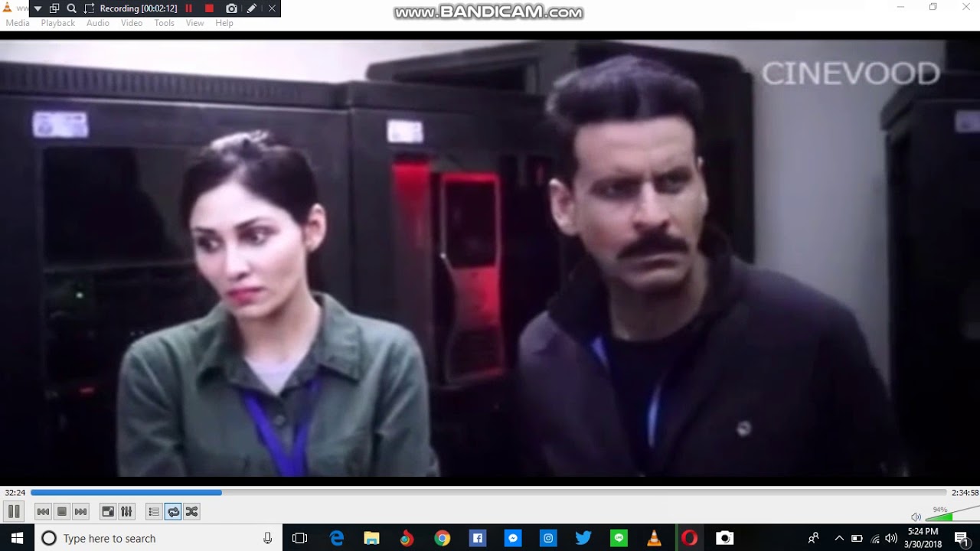Click Bandicam window-select icon
Screen dimensions: 980x551
tap(54, 8)
